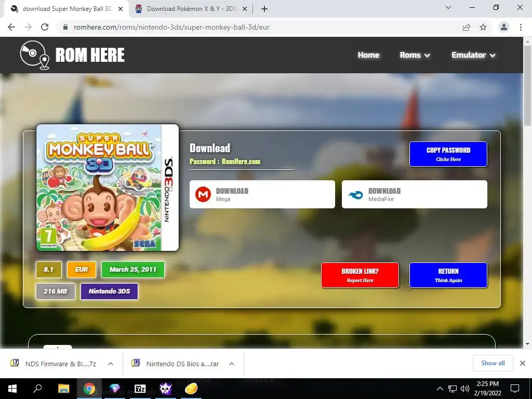Expand the Emulator dropdown menu
Image resolution: width=532 pixels, height=399 pixels.
473,55
